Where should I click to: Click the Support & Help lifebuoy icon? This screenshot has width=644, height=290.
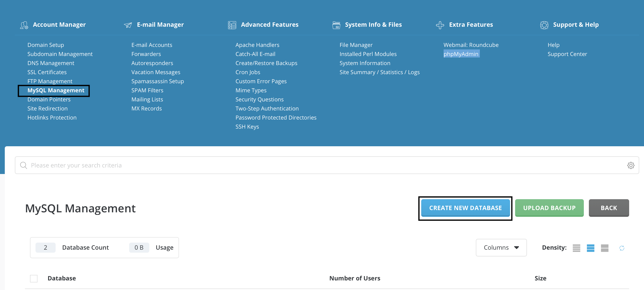click(544, 25)
